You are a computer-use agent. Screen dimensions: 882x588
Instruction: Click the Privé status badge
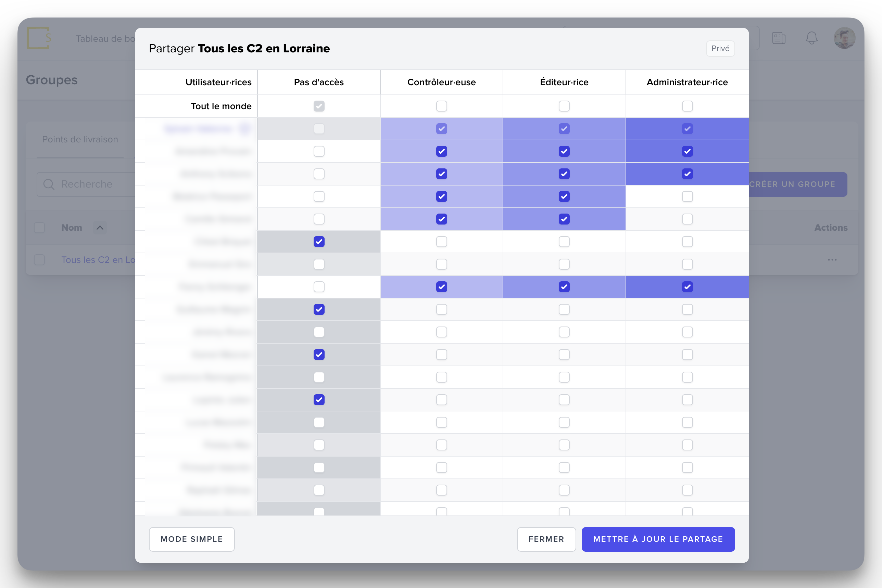pyautogui.click(x=720, y=48)
